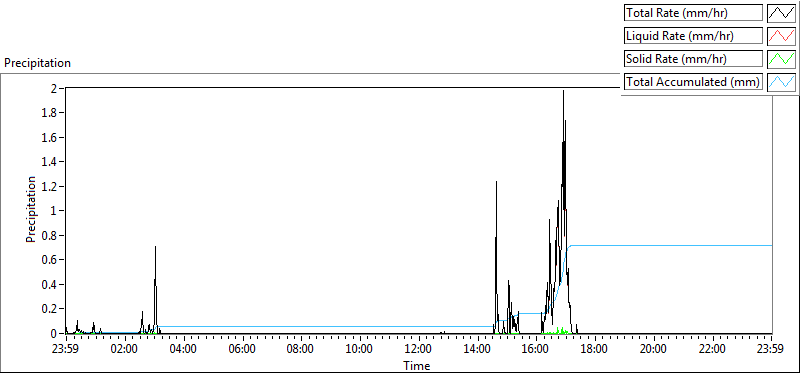The height and width of the screenshot is (373, 800).
Task: Click the Precipitation chart caption
Action: pyautogui.click(x=37, y=63)
